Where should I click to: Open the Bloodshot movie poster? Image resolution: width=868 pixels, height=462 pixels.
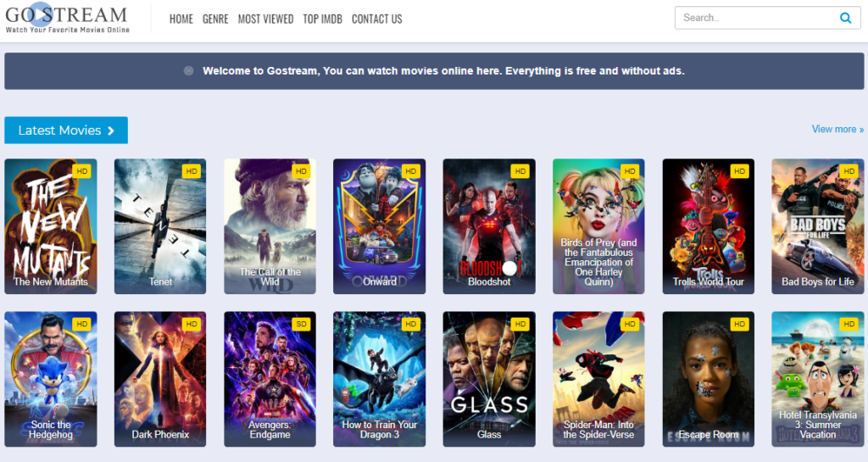pyautogui.click(x=489, y=226)
